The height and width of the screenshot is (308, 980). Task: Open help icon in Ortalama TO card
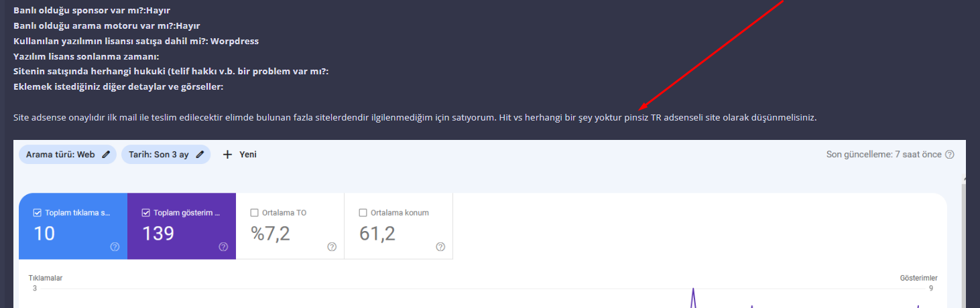click(332, 246)
